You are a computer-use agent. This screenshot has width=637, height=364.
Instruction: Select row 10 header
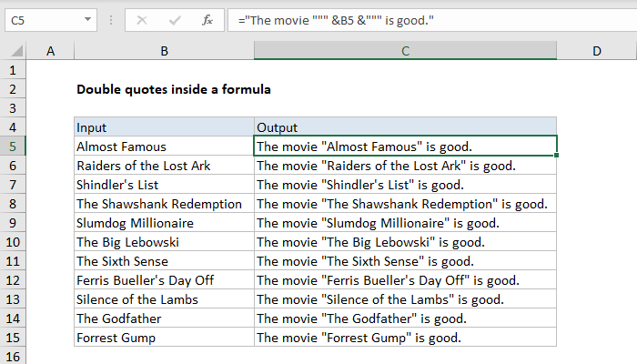tap(14, 242)
